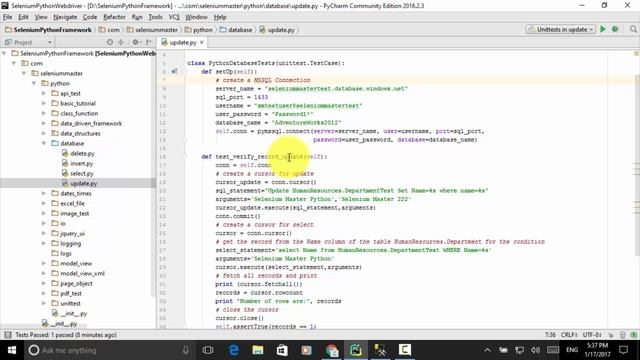Image resolution: width=640 pixels, height=360 pixels.
Task: Select insert.py in project tree
Action: pos(81,163)
